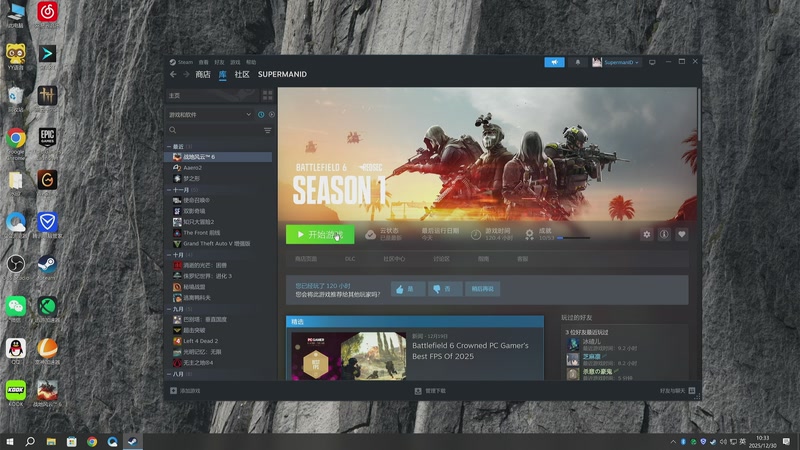Click thumbs down 否 button
This screenshot has height=450, width=800.
tap(445, 289)
